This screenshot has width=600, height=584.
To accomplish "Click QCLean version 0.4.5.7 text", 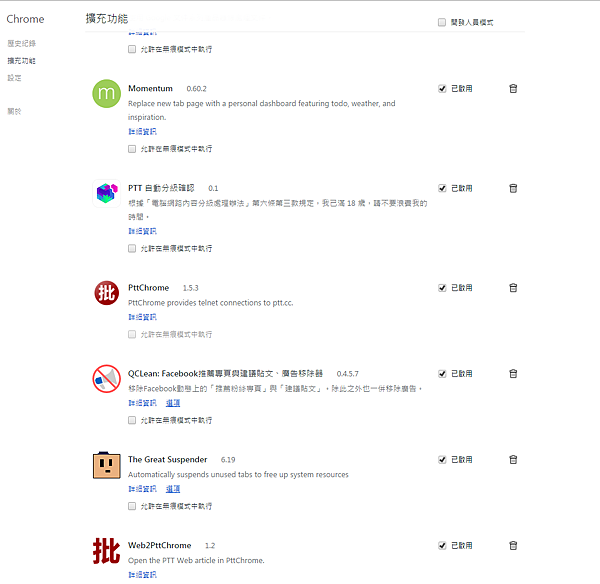I will coord(347,374).
